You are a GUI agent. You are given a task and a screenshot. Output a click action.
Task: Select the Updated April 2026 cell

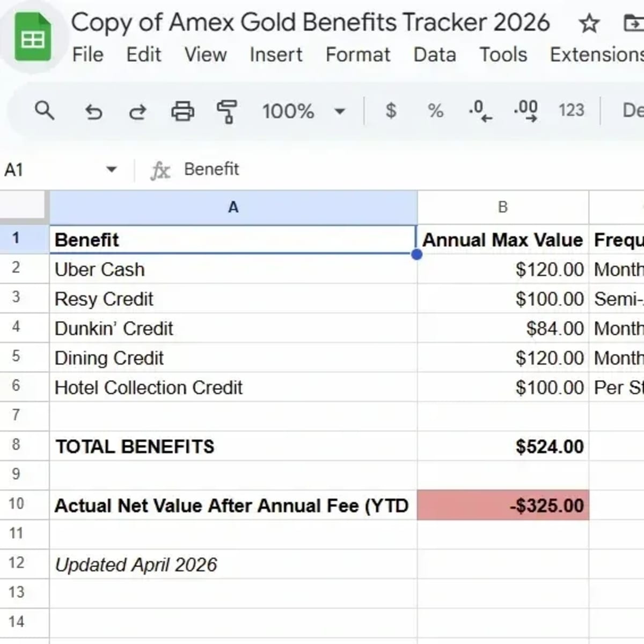point(233,564)
